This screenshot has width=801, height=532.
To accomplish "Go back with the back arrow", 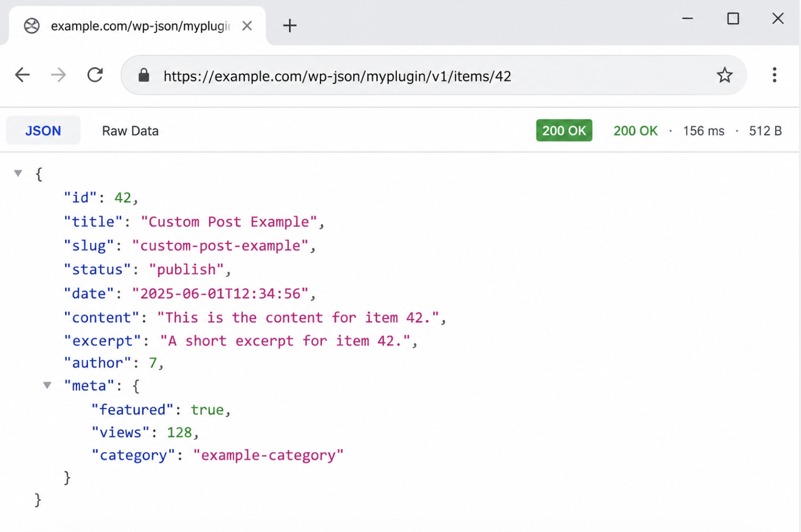I will point(22,75).
